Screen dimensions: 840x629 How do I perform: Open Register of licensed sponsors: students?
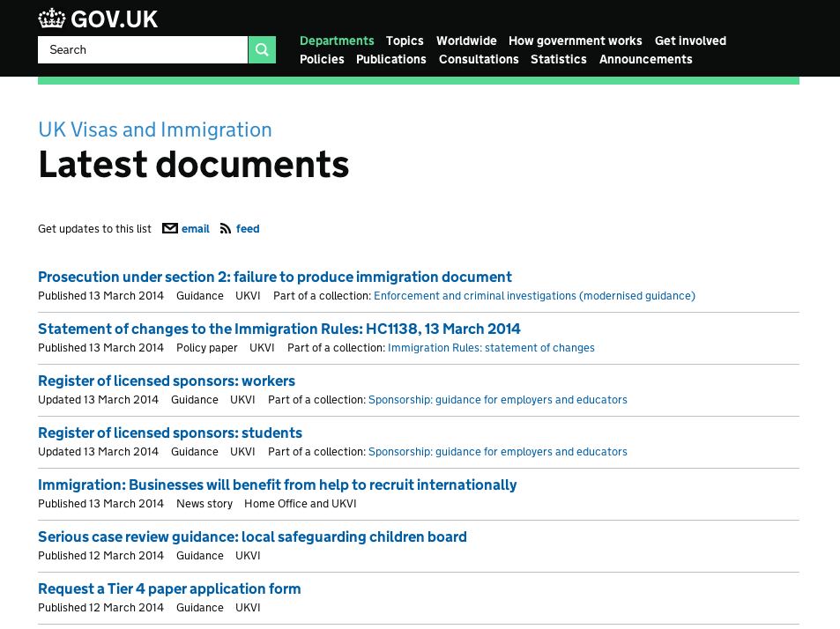coord(170,433)
